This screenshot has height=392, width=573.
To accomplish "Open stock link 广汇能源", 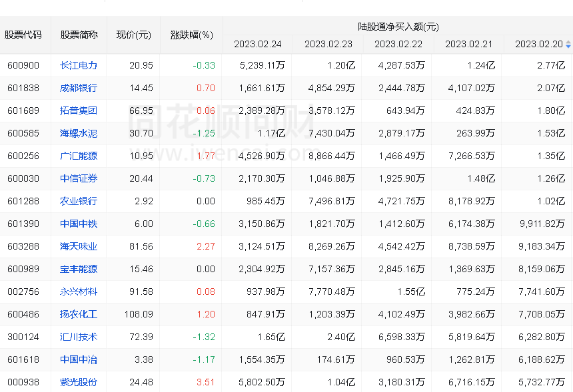I will pos(79,156).
